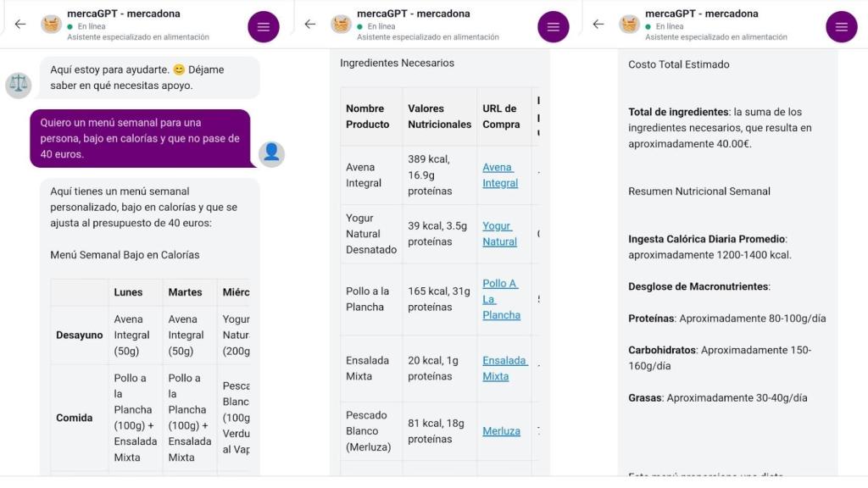Go back from the Ingredientes Necesarios screen
Screen dimensions: 868x488
pos(310,25)
